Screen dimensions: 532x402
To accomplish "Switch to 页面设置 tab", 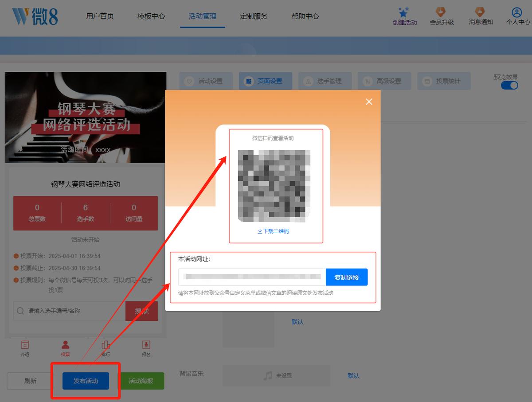I will (x=265, y=81).
